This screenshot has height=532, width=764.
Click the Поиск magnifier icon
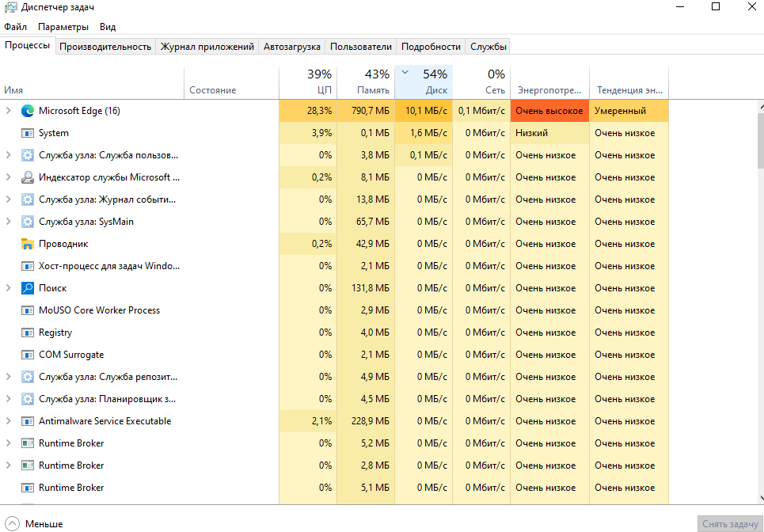click(x=28, y=288)
